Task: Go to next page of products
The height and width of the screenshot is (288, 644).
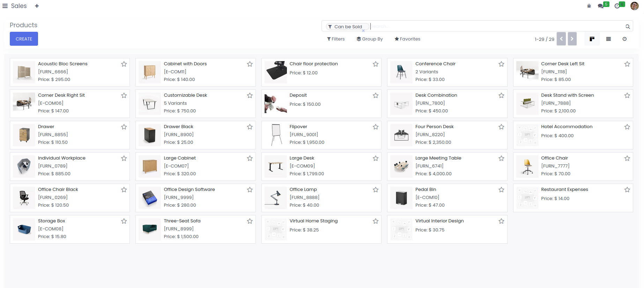Action: click(572, 39)
